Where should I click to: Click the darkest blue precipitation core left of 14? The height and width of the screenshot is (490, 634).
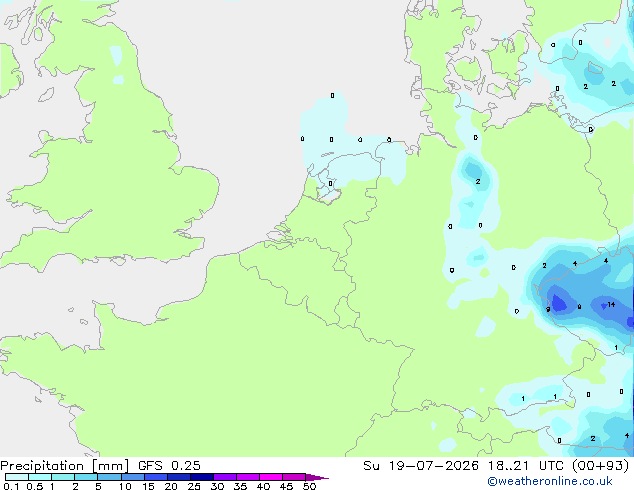(559, 303)
